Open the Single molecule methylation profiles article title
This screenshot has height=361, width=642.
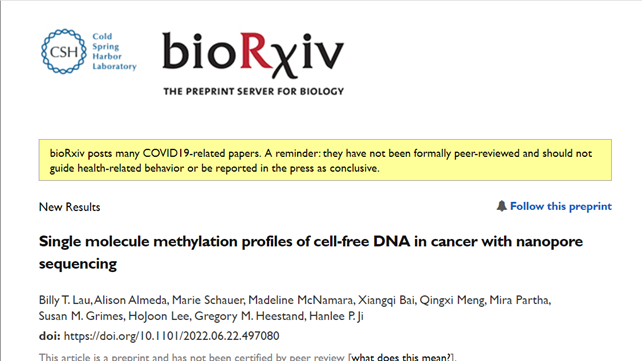pyautogui.click(x=311, y=253)
